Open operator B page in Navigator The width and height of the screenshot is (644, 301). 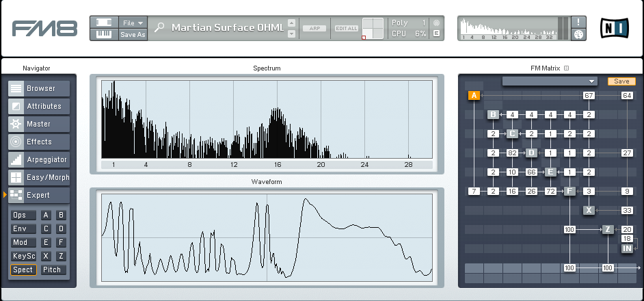(62, 215)
